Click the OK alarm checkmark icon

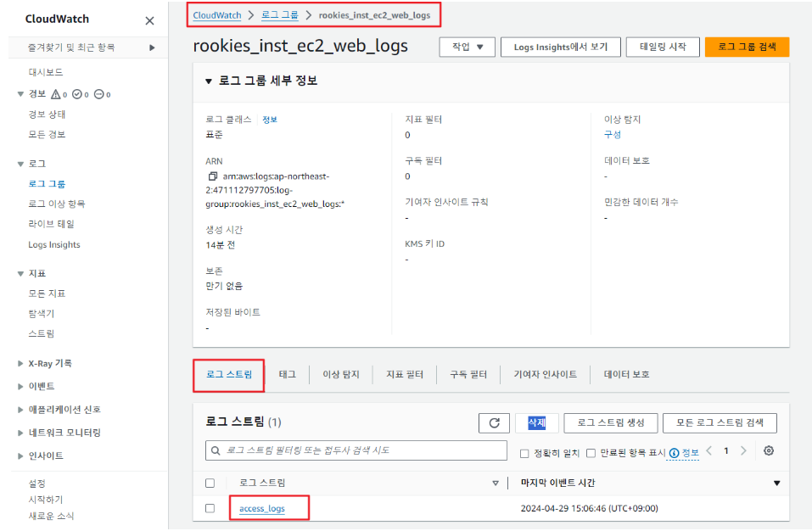pyautogui.click(x=77, y=94)
